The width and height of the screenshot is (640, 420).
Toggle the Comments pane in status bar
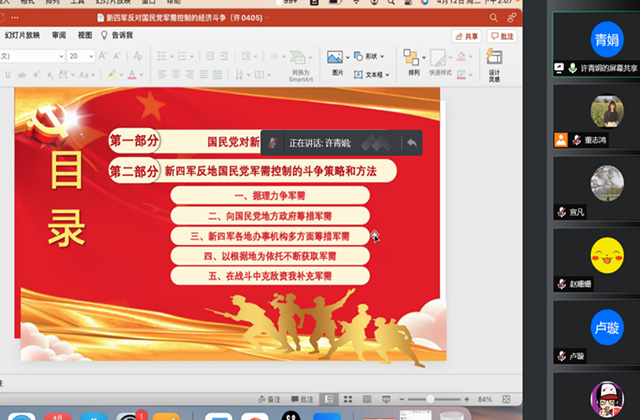tap(302, 399)
